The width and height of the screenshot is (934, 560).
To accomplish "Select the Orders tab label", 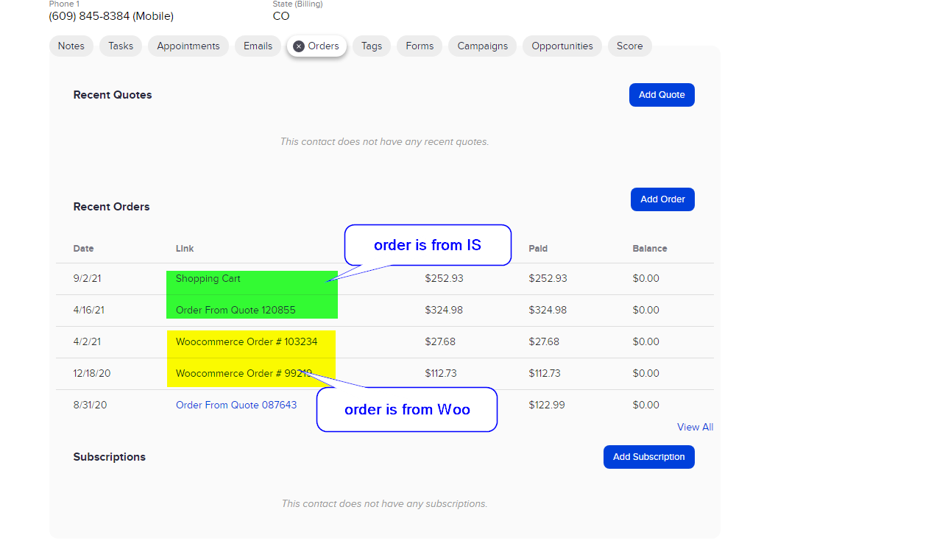I will 324,46.
